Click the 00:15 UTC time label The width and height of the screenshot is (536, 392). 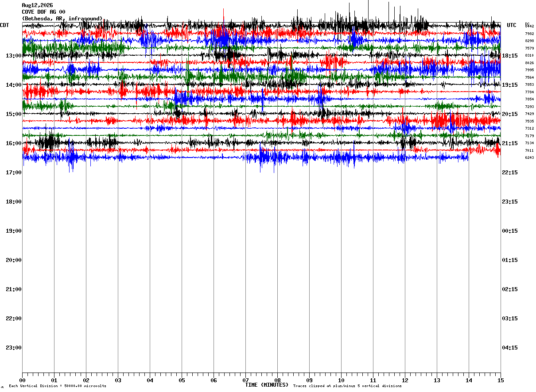pos(509,231)
